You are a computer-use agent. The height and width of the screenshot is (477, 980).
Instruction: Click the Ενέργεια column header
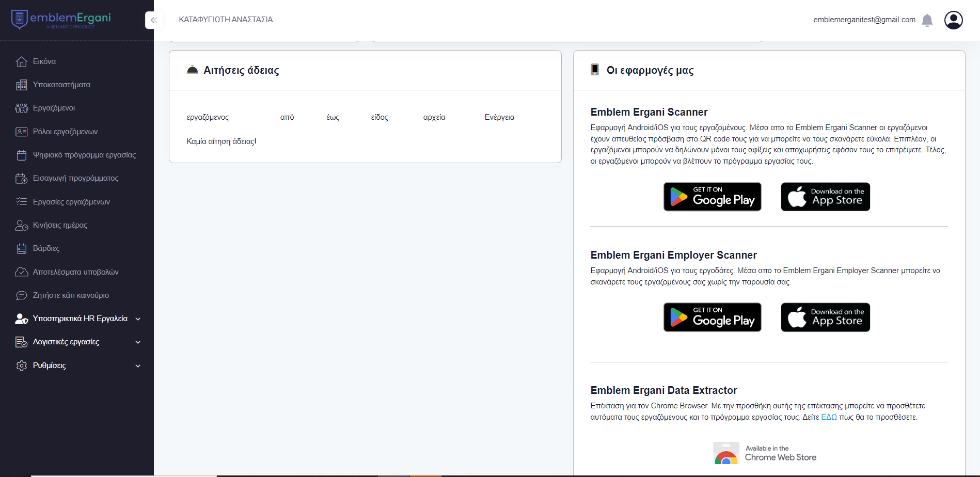click(x=499, y=117)
